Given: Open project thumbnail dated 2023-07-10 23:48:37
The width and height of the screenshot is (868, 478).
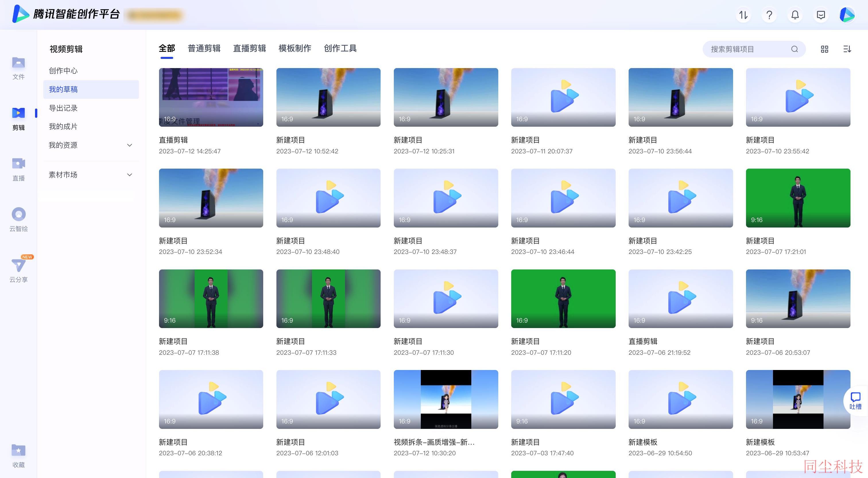Looking at the screenshot, I should point(446,198).
